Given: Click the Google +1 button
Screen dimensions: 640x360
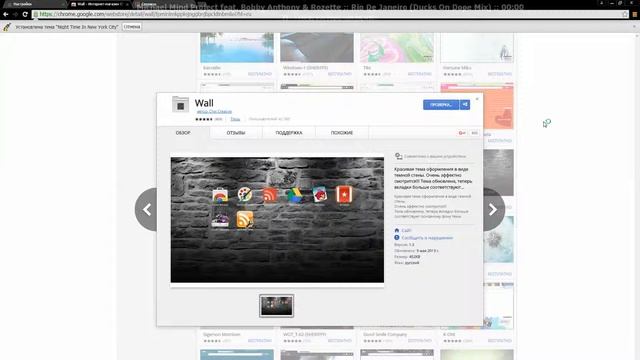Looking at the screenshot, I should pyautogui.click(x=462, y=133).
